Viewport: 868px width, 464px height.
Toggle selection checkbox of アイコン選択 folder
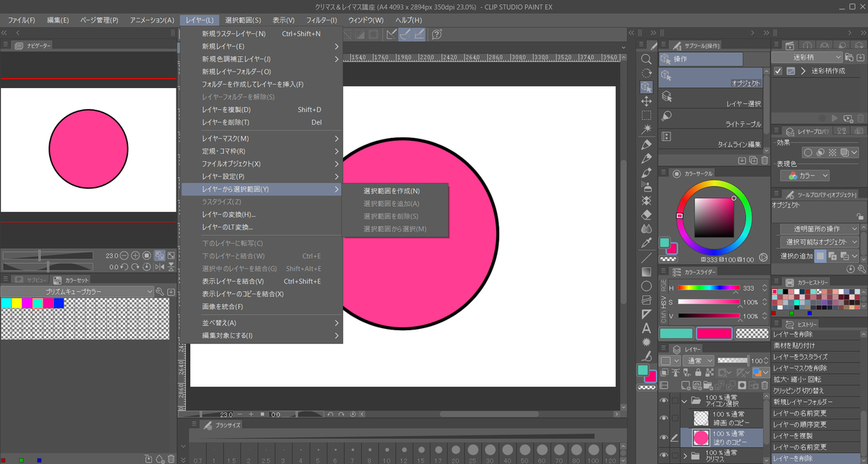[x=676, y=400]
